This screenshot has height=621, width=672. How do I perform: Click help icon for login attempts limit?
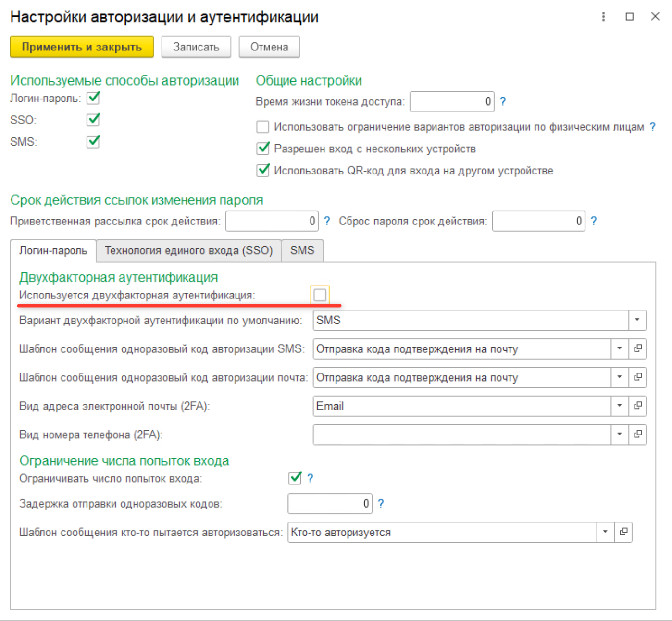310,478
